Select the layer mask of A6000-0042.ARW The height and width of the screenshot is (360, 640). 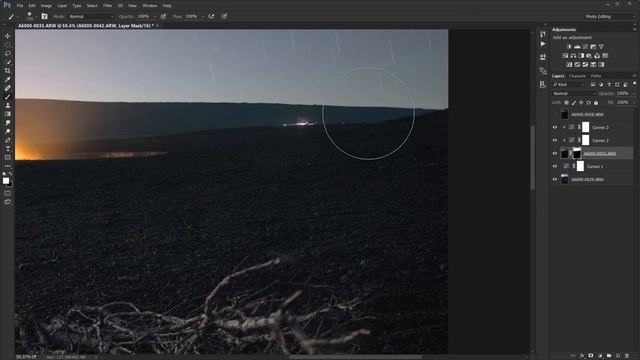click(577, 153)
